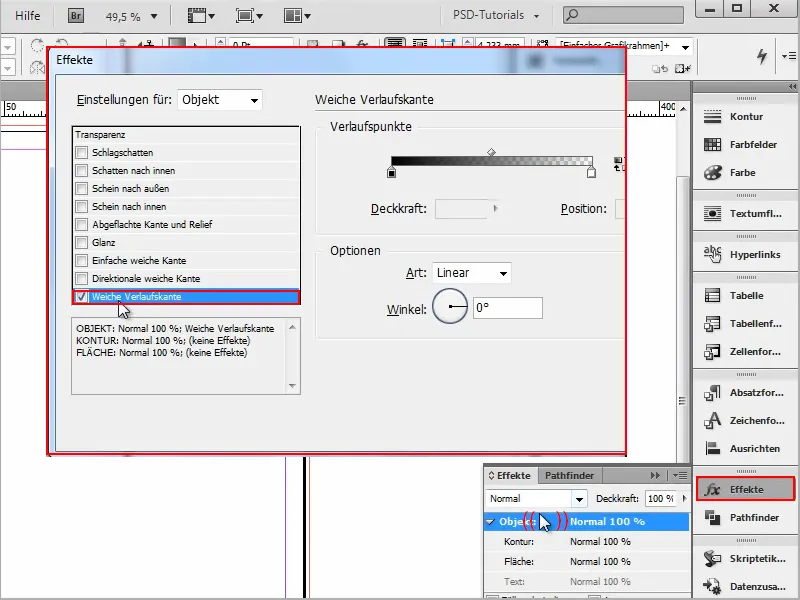The image size is (800, 600).
Task: Open the Bridge (Br) launcher icon
Action: click(x=76, y=16)
